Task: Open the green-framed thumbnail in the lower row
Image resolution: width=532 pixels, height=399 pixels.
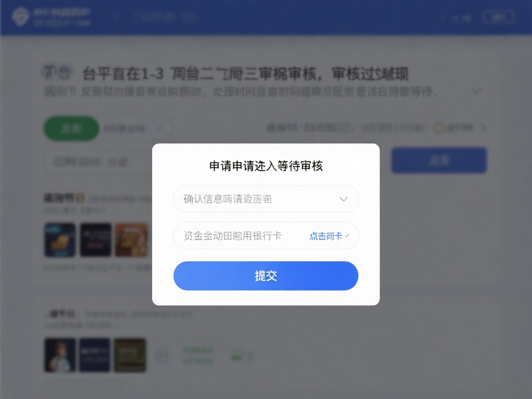Action: [130, 355]
